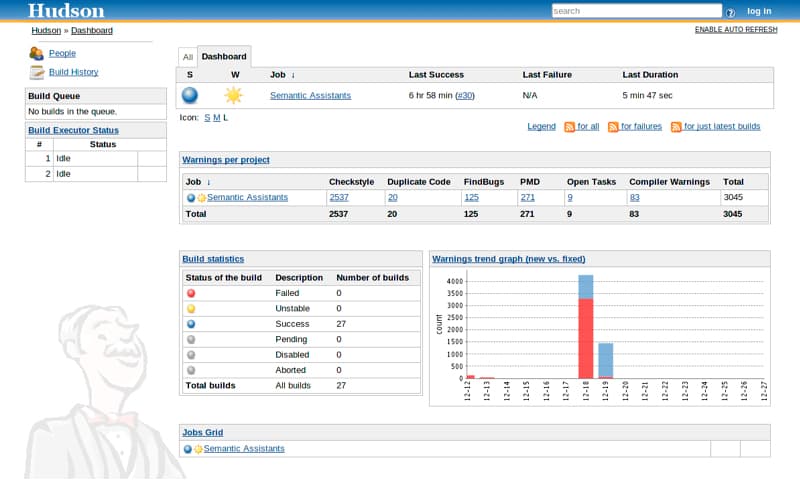Open last successful build #30
Image resolution: width=800 pixels, height=480 pixels.
(464, 95)
